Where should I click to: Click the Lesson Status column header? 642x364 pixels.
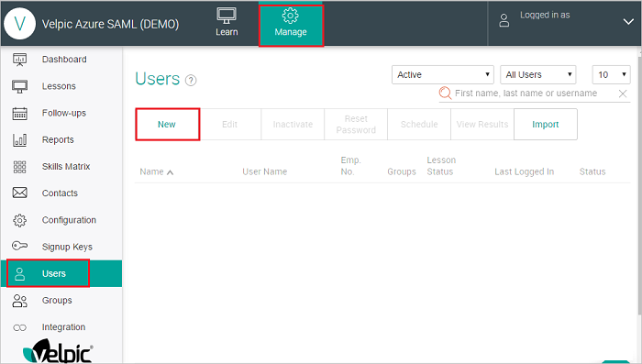click(x=441, y=166)
